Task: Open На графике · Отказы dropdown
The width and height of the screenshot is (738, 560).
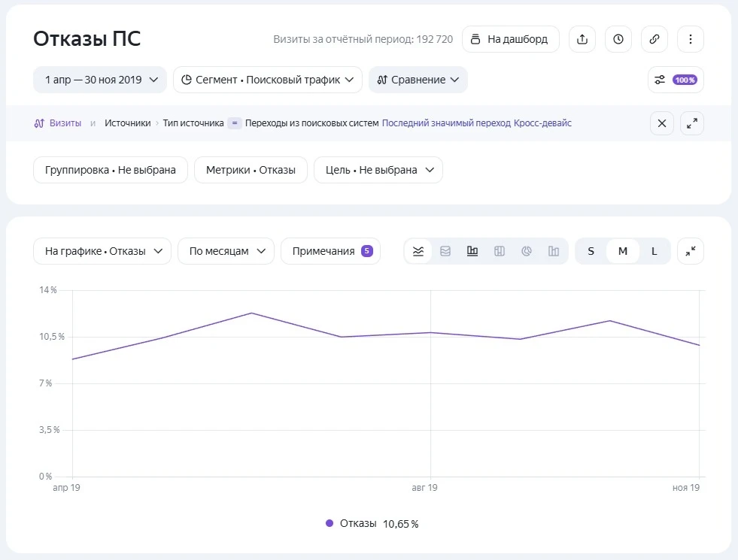Action: click(x=102, y=251)
